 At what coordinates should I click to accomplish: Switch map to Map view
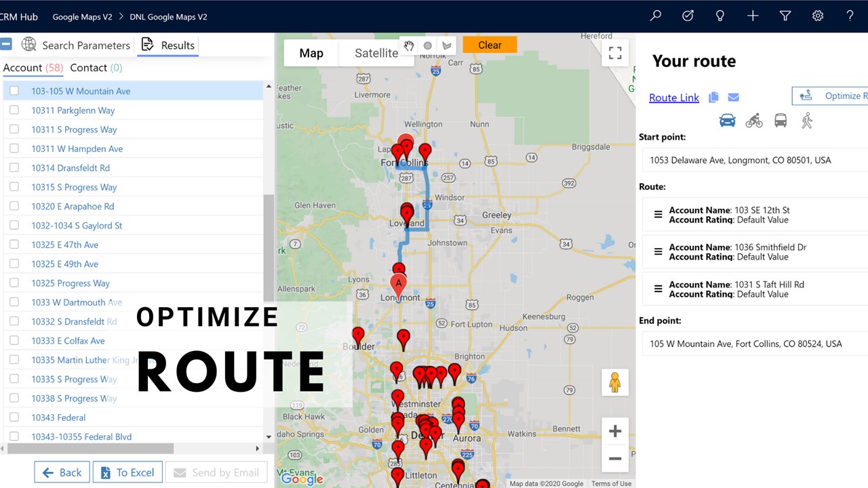click(x=311, y=53)
